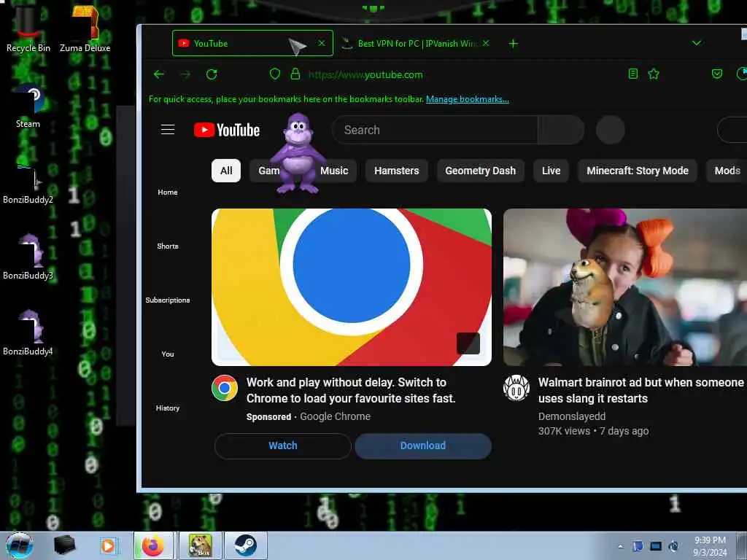Open Subscriptions in YouTube sidebar
Screen dimensions: 747x560
pyautogui.click(x=168, y=300)
